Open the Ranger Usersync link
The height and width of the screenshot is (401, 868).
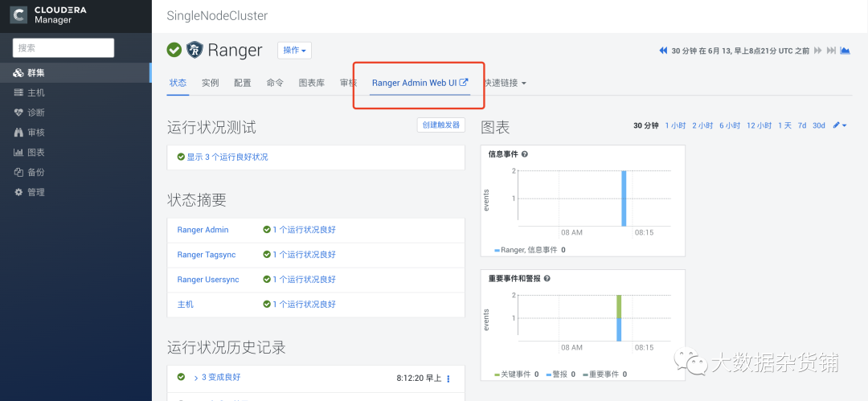pyautogui.click(x=208, y=280)
